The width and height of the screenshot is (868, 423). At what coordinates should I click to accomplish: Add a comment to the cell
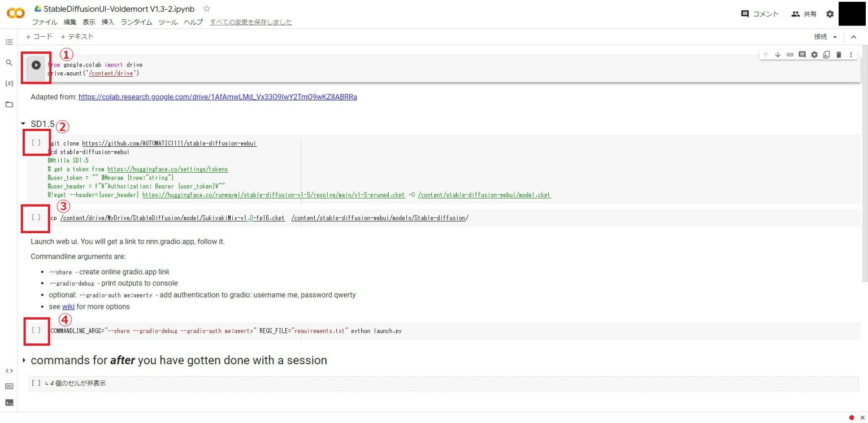click(802, 54)
